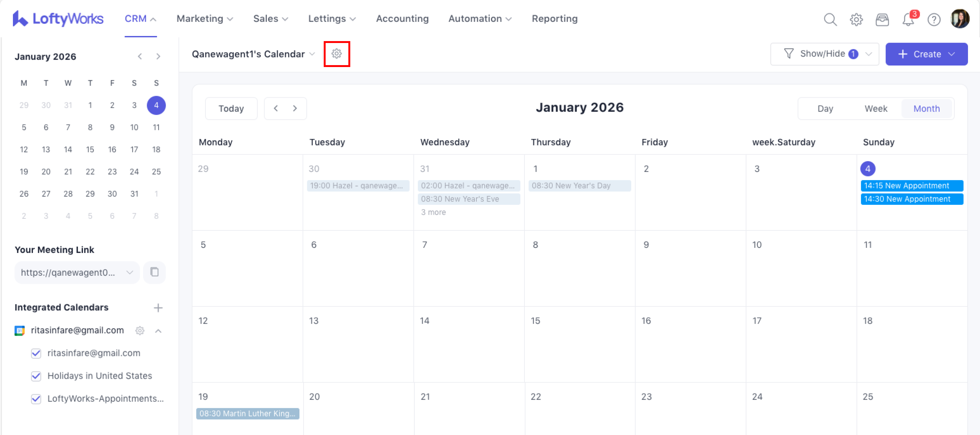Image resolution: width=980 pixels, height=435 pixels.
Task: Click the search magnifier icon
Action: point(830,19)
